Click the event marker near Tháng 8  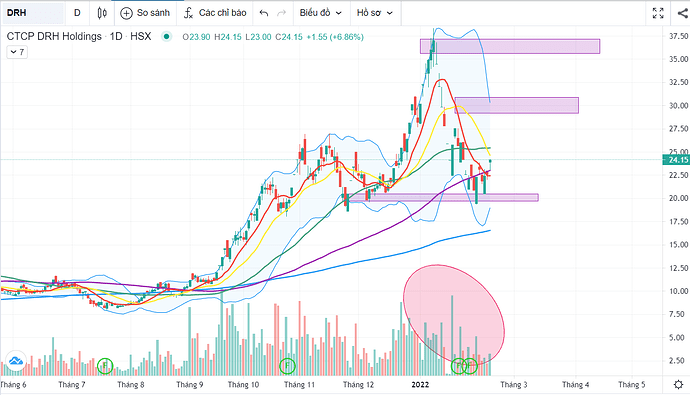(105, 366)
